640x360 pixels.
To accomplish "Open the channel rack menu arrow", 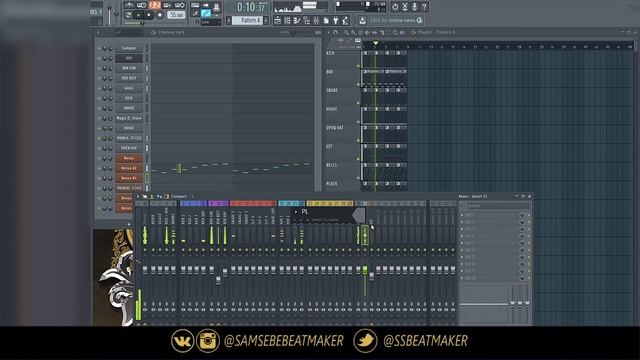I will click(x=98, y=32).
